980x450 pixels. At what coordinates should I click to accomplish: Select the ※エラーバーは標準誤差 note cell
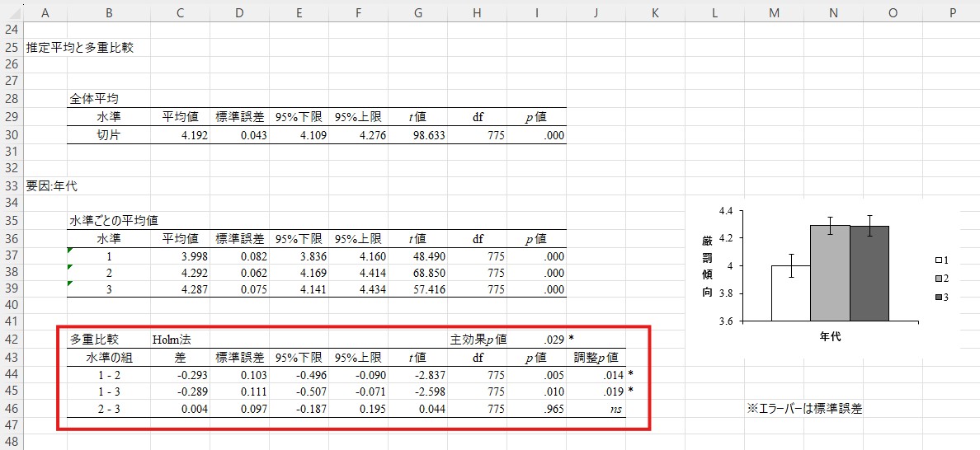point(803,409)
